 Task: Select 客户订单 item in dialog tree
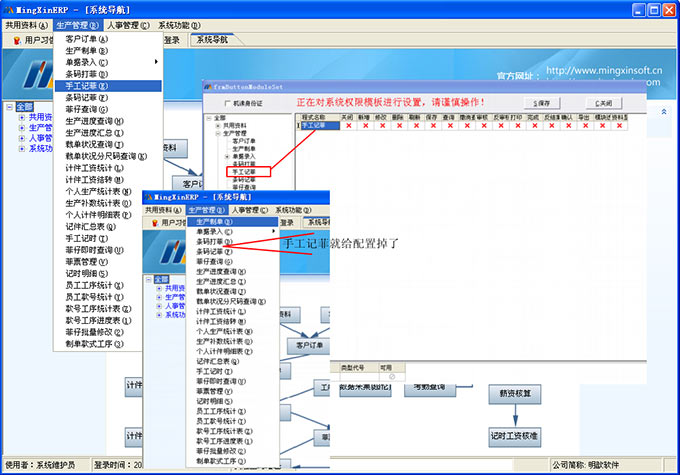244,141
